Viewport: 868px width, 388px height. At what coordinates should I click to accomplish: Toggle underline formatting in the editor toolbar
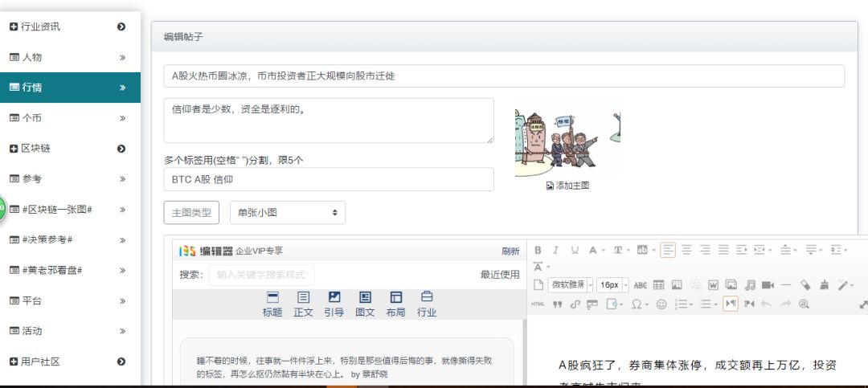tap(575, 250)
